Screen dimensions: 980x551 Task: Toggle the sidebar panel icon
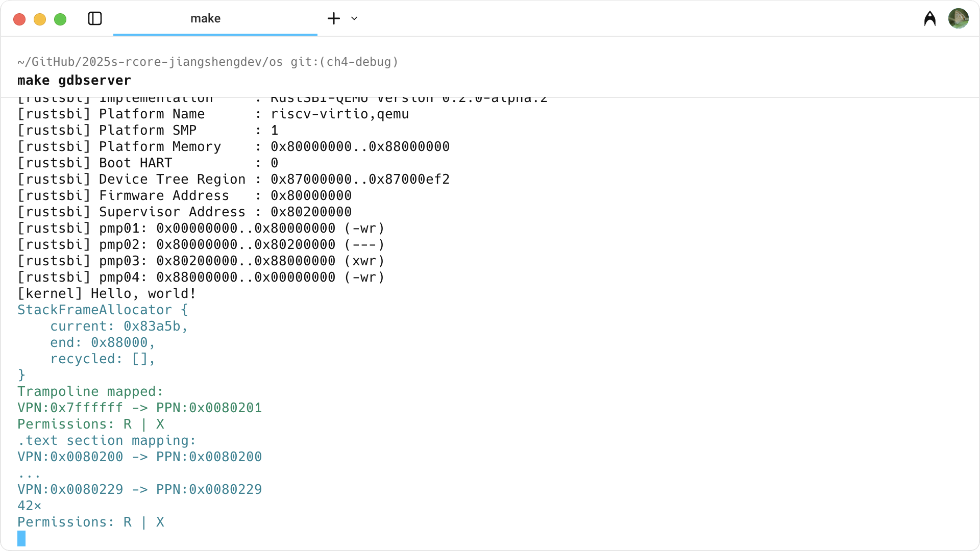click(x=95, y=19)
